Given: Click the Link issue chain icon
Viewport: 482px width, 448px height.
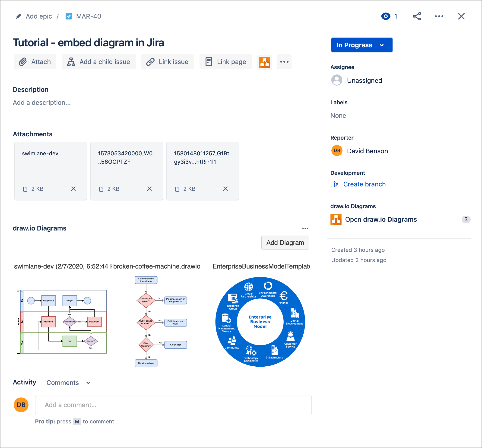Looking at the screenshot, I should pyautogui.click(x=150, y=62).
